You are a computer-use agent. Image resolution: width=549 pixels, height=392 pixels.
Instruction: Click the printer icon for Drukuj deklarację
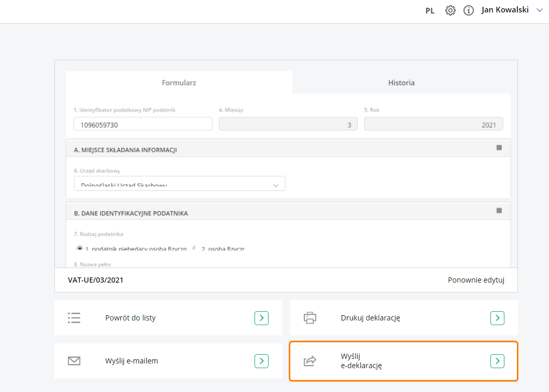pyautogui.click(x=309, y=318)
